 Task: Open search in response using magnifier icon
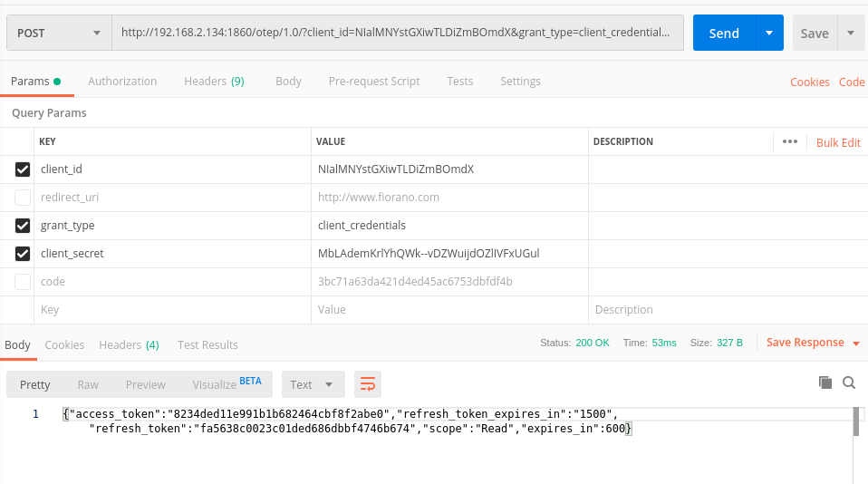tap(849, 382)
